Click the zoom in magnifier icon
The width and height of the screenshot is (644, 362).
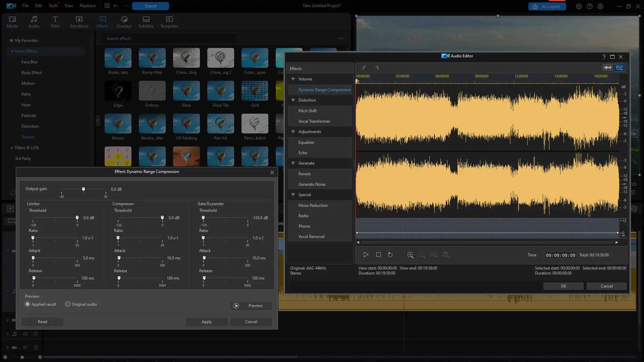[x=410, y=255]
